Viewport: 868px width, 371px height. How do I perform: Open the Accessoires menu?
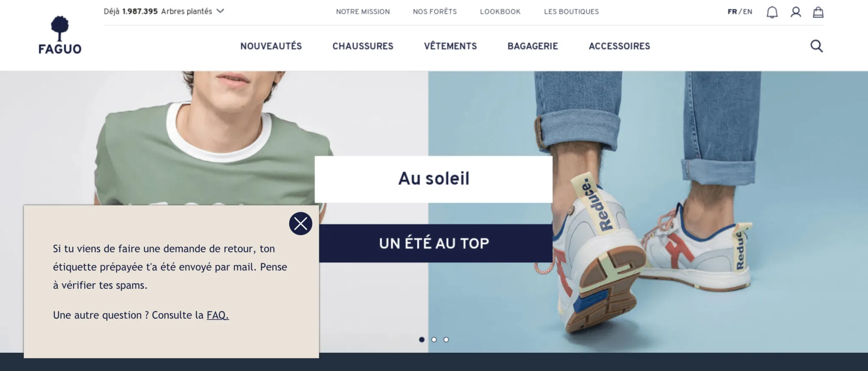click(x=619, y=46)
